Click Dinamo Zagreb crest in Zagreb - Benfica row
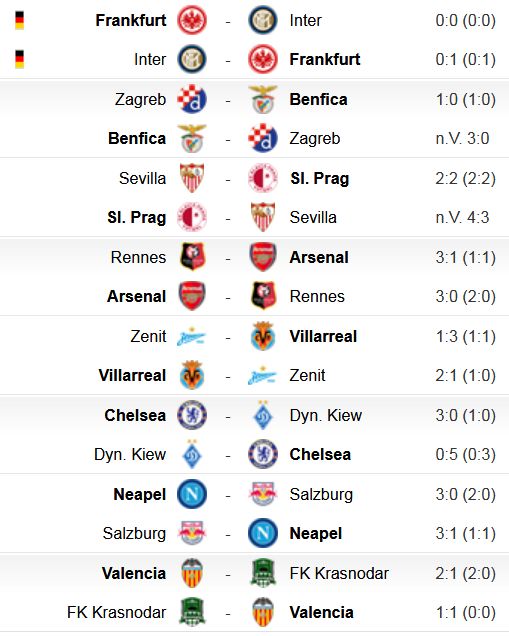The width and height of the screenshot is (509, 636). 192,99
